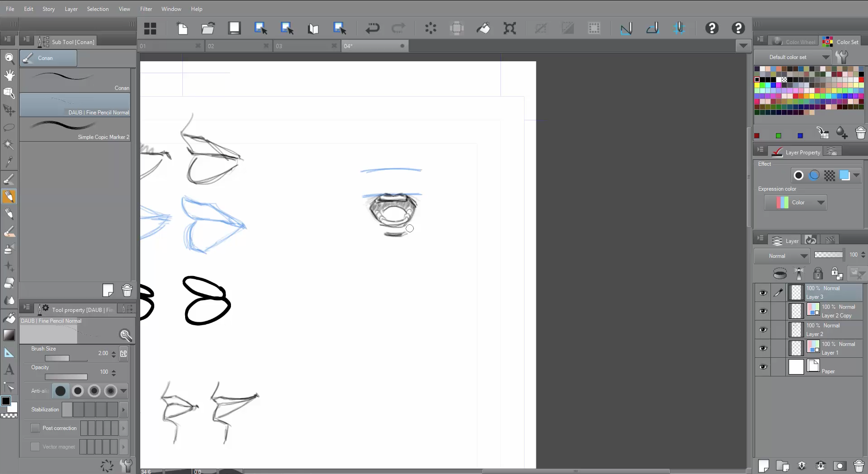Toggle visibility of Paper layer
This screenshot has width=868, height=474.
[763, 367]
